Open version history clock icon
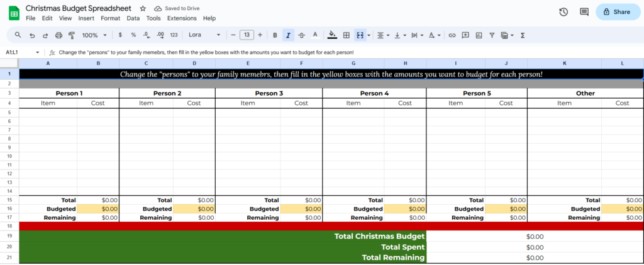The image size is (644, 265). point(563,12)
